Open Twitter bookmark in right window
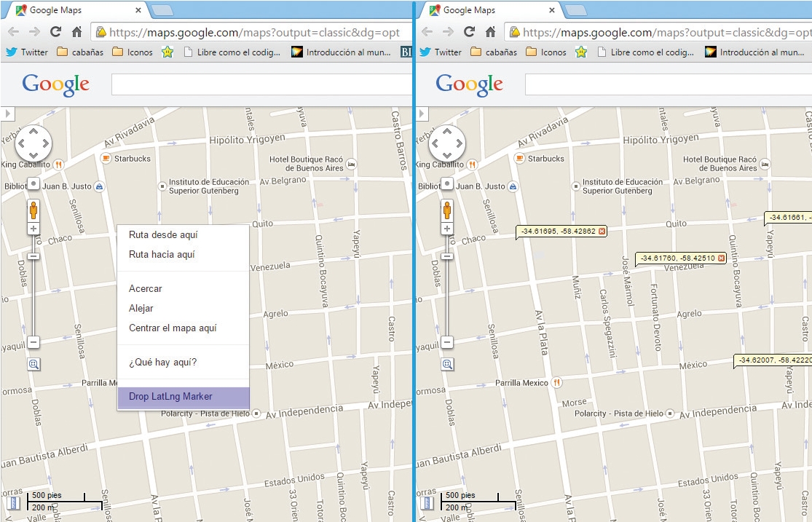The height and width of the screenshot is (522, 812). click(x=440, y=52)
